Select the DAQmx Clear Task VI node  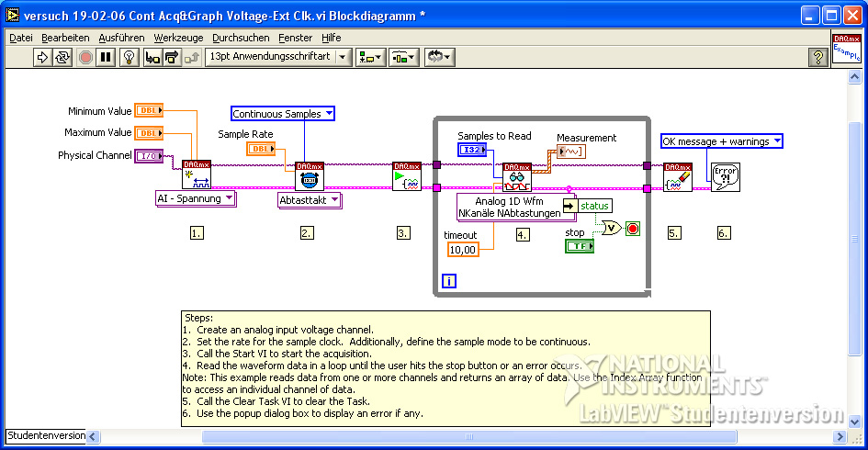[x=678, y=177]
